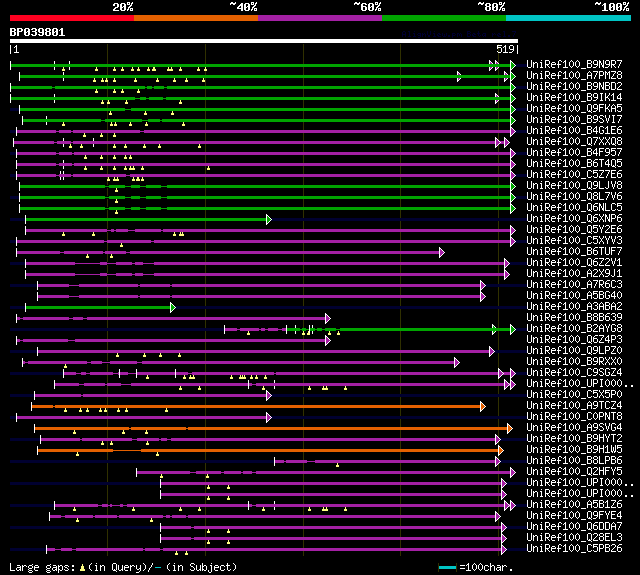640x575 pixels.
Task: Select the UniRef100_B4G1E6 label
Action: pyautogui.click(x=574, y=131)
